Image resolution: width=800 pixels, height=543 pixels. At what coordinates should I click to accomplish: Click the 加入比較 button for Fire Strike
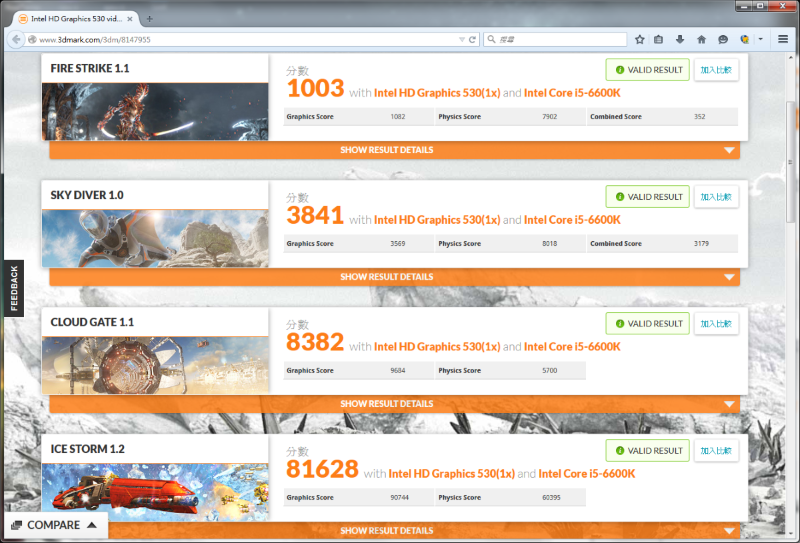coord(716,70)
